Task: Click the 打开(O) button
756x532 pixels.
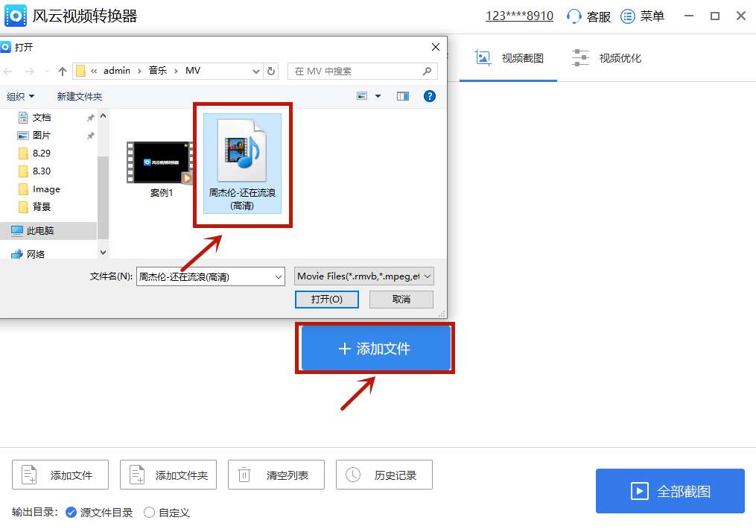Action: pos(326,299)
